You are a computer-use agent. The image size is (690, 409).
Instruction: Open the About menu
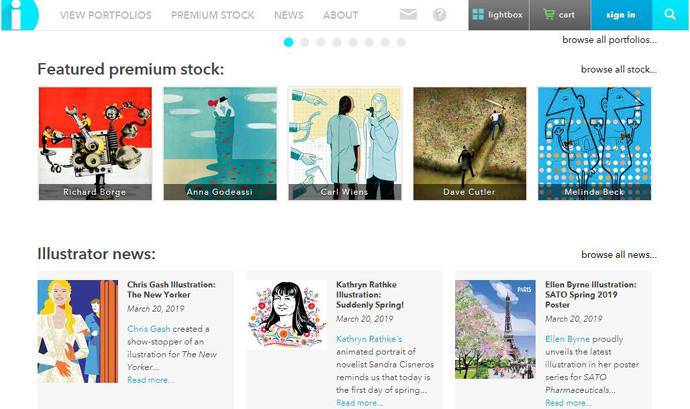tap(340, 15)
